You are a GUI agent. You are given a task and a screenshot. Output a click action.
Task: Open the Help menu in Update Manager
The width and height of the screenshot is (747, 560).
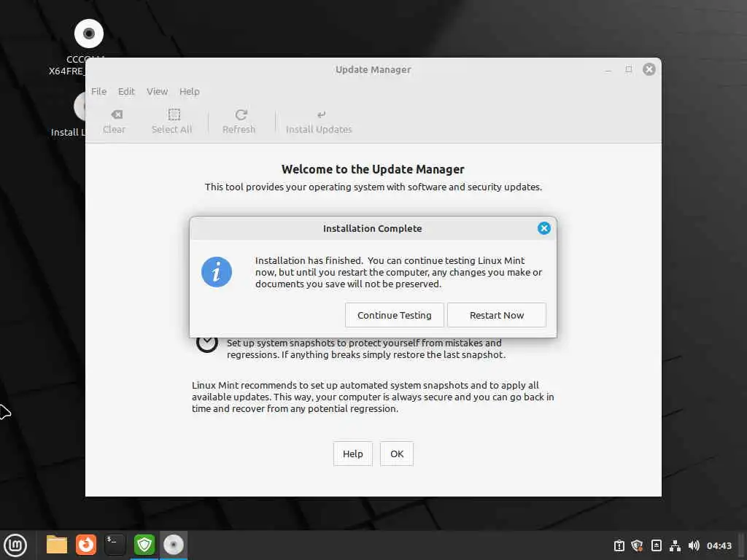click(189, 91)
